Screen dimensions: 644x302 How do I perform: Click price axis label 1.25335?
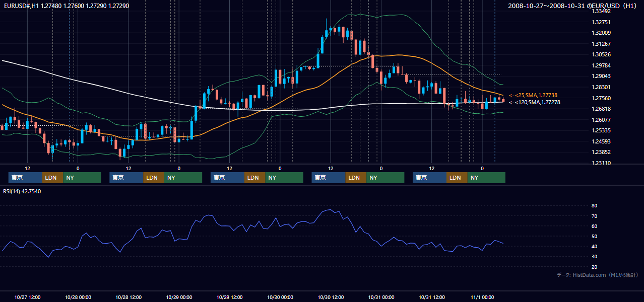602,130
